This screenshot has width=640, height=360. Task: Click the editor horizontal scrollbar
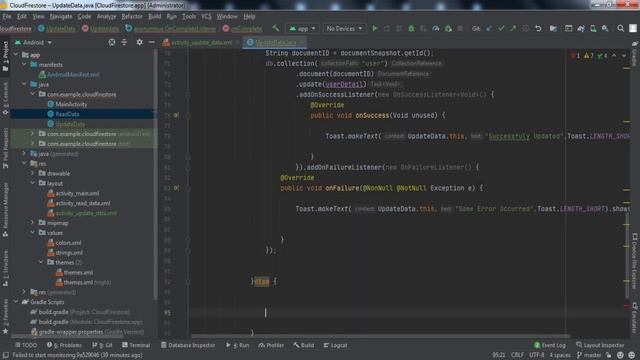tap(380, 336)
